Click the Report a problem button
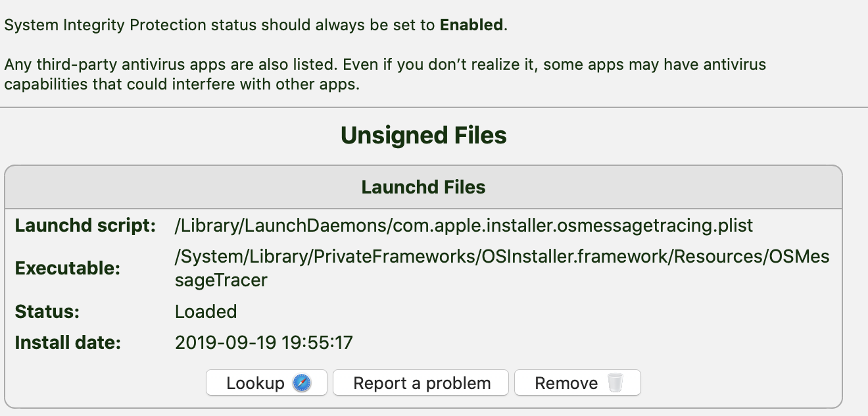The image size is (868, 416). (422, 383)
